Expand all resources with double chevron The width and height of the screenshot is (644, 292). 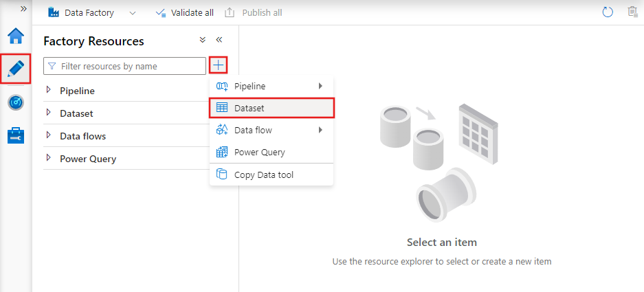[x=202, y=41]
